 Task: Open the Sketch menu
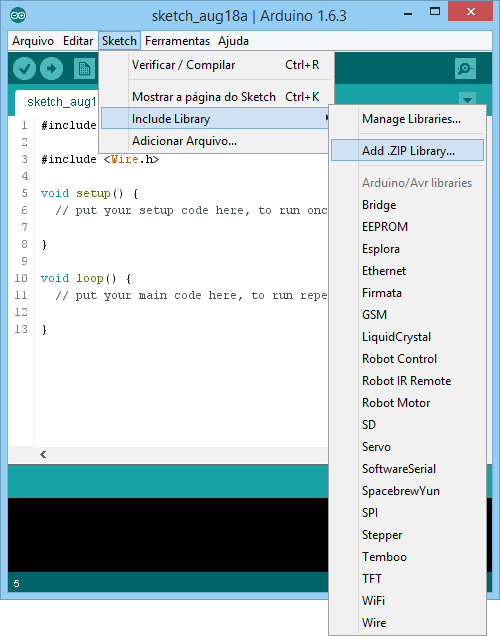tap(119, 41)
